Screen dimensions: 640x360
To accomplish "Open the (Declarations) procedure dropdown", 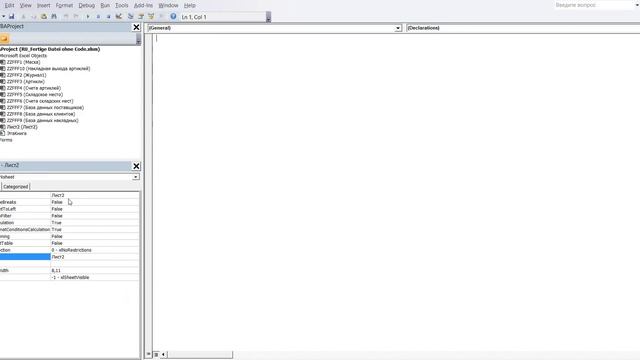I will [523, 28].
